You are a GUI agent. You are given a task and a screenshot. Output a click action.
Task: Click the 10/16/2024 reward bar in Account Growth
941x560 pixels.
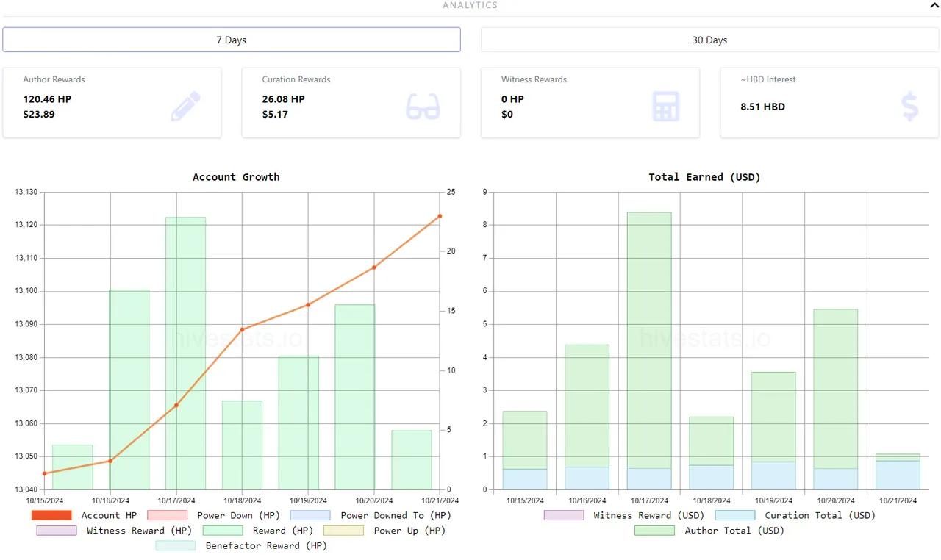point(129,390)
